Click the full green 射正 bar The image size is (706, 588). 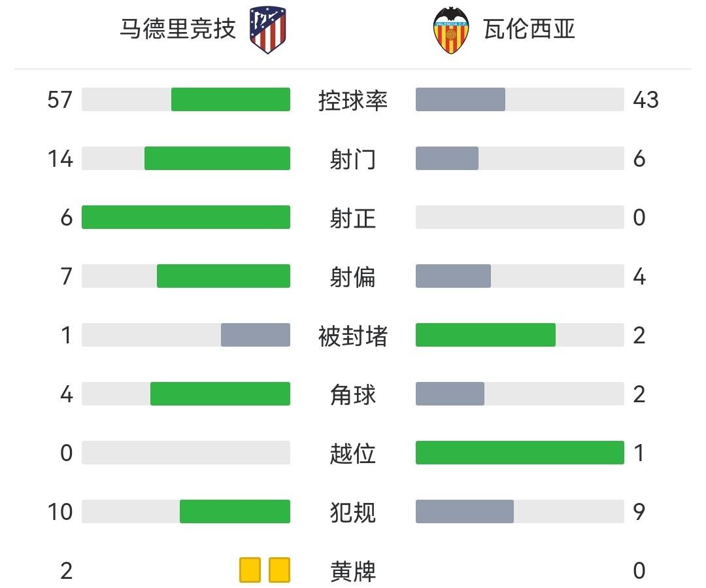(x=186, y=217)
